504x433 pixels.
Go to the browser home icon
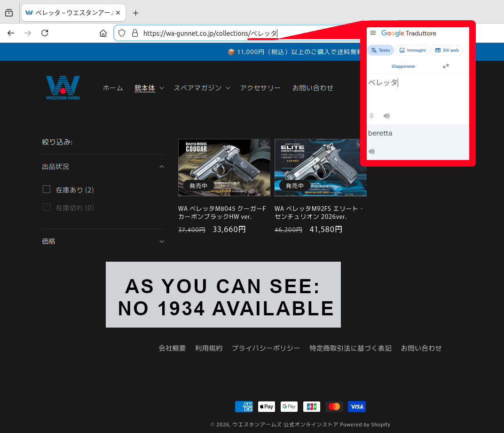pyautogui.click(x=103, y=33)
